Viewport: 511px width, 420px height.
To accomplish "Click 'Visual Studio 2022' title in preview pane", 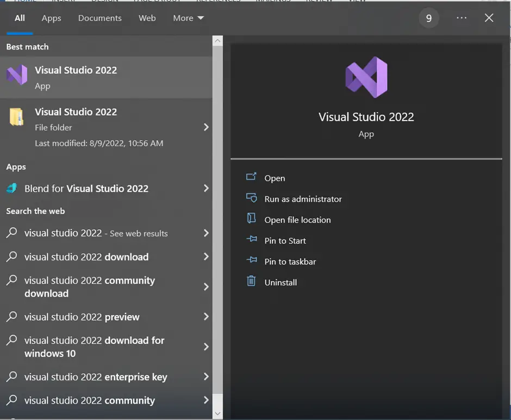I will coord(366,117).
